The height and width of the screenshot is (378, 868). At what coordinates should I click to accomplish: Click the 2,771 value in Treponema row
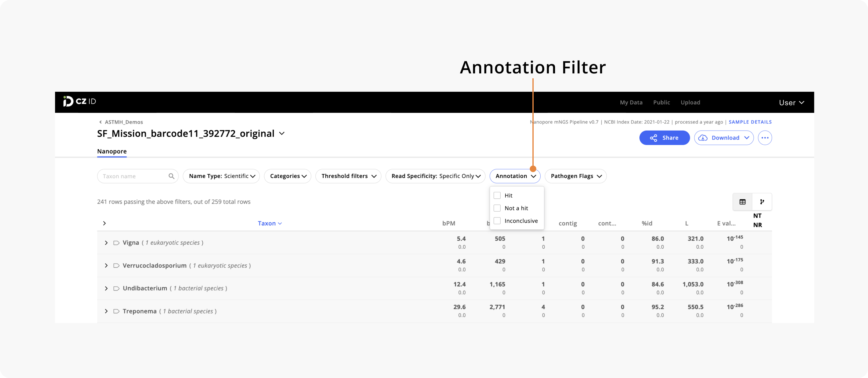[497, 307]
